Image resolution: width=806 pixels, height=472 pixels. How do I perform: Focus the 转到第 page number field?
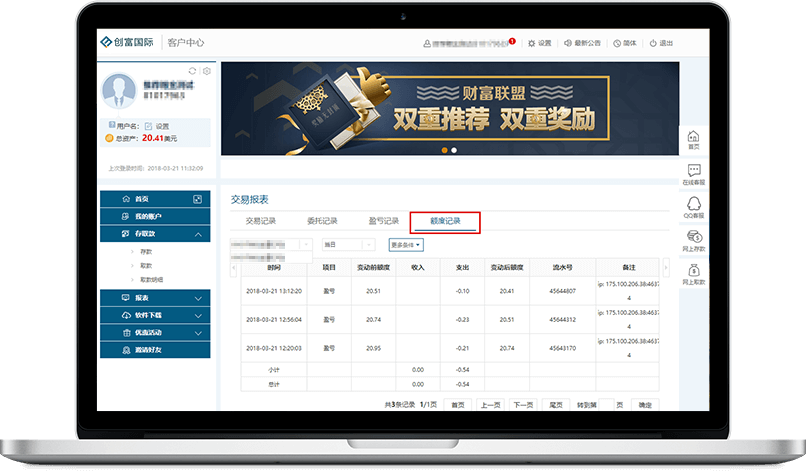606,405
